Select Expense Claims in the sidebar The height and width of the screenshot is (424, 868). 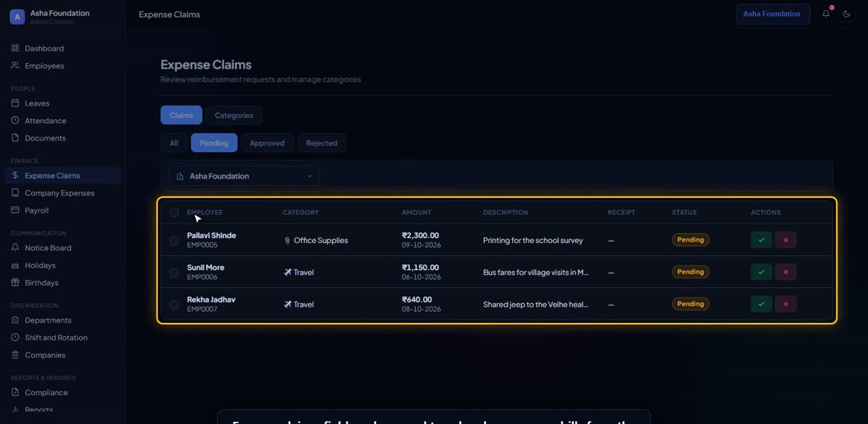(62, 176)
